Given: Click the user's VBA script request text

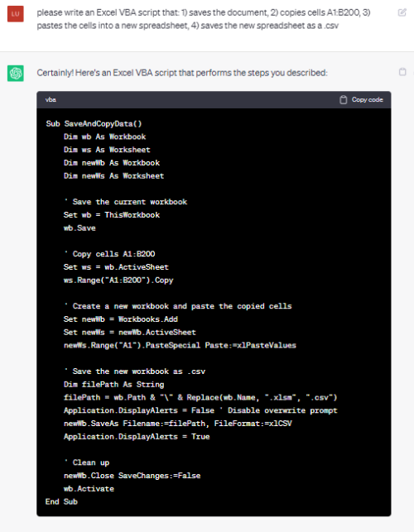Looking at the screenshot, I should pyautogui.click(x=204, y=19).
